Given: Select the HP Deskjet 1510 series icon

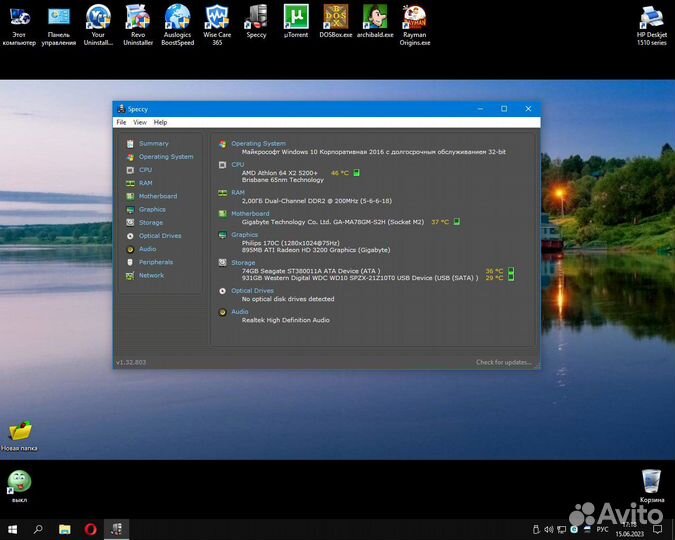Looking at the screenshot, I should (652, 25).
